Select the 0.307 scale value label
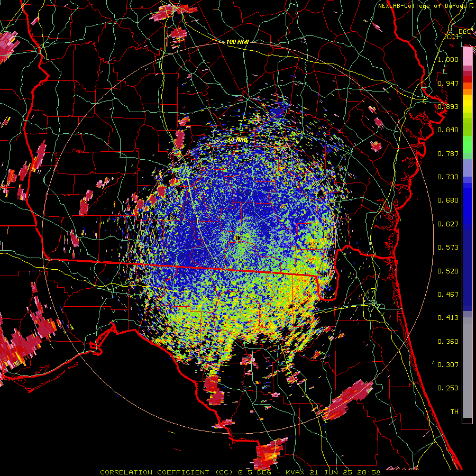 tap(448, 365)
